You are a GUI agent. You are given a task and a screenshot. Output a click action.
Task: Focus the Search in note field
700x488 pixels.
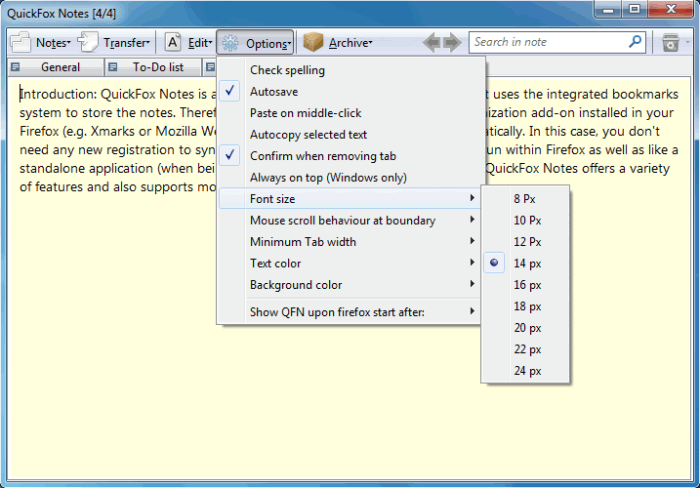click(x=548, y=42)
